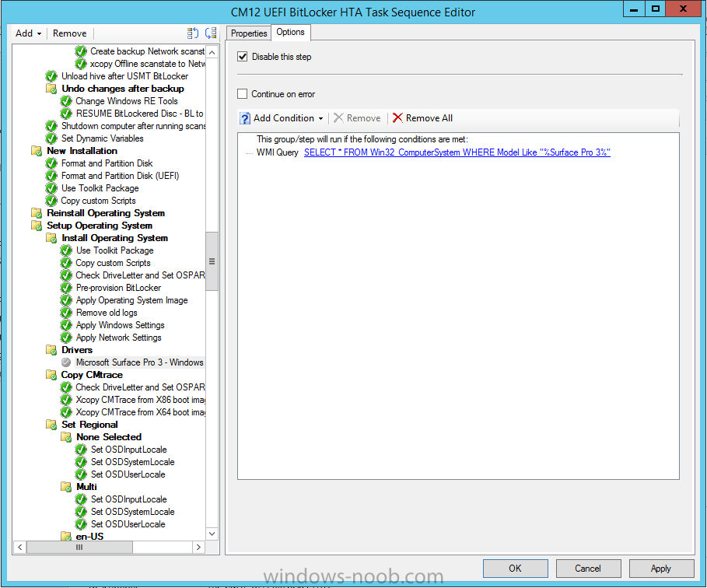Viewport: 707px width, 588px height.
Task: Open the WMI Query SELECT statement link
Action: pyautogui.click(x=457, y=152)
